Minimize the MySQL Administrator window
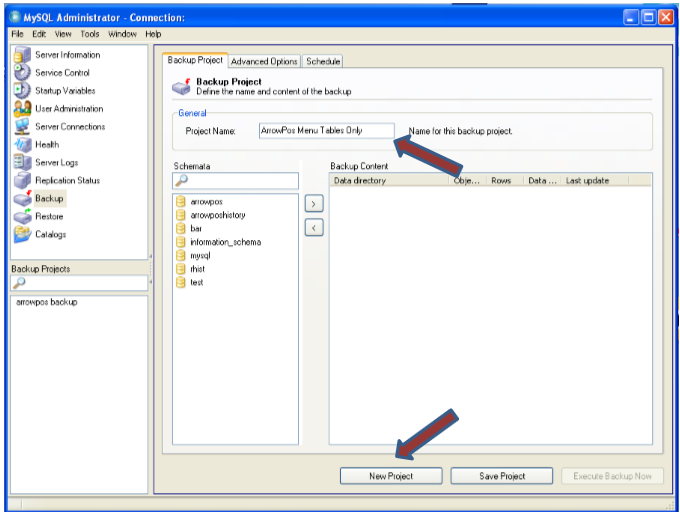The width and height of the screenshot is (680, 513). (631, 17)
